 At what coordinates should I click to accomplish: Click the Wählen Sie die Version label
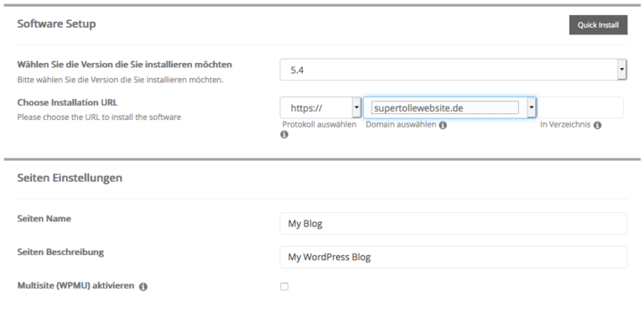124,65
